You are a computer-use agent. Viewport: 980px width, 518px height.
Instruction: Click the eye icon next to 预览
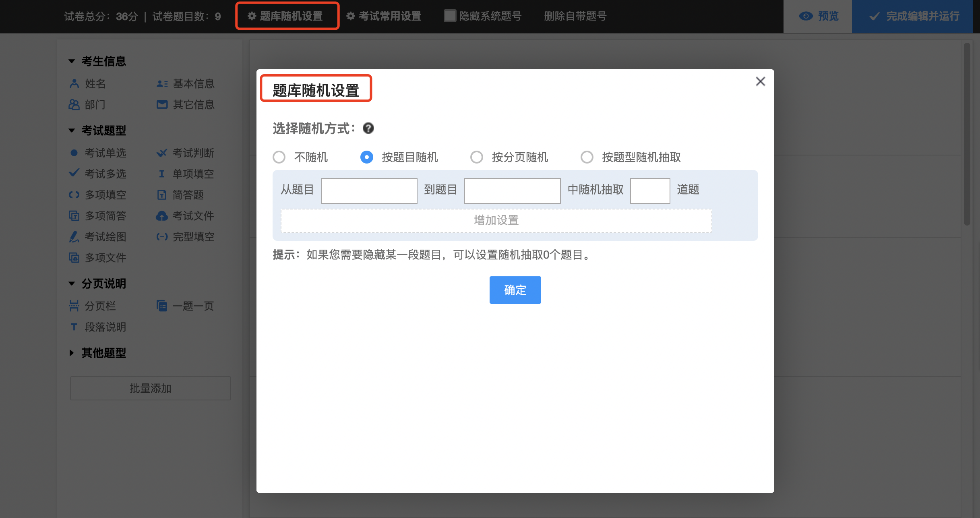pos(806,16)
